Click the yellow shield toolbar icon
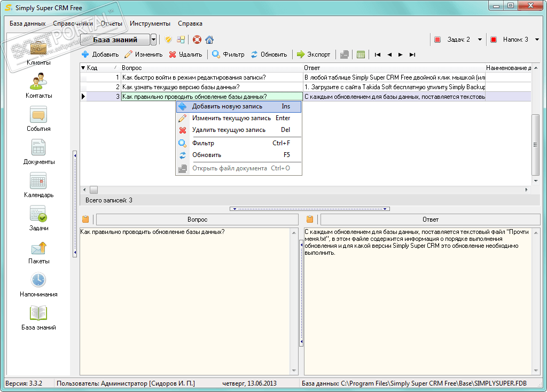The width and height of the screenshot is (547, 392). pos(168,40)
